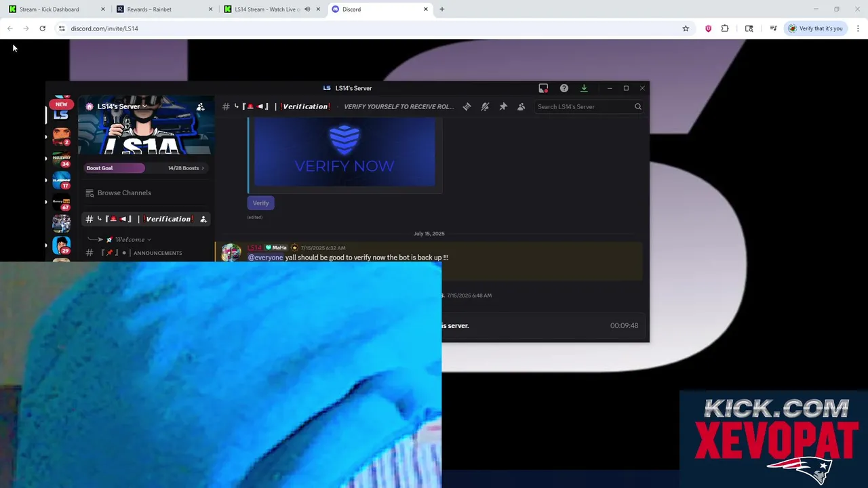This screenshot has height=488, width=868.
Task: Open server with 67 notifications badge
Action: pos(61,203)
